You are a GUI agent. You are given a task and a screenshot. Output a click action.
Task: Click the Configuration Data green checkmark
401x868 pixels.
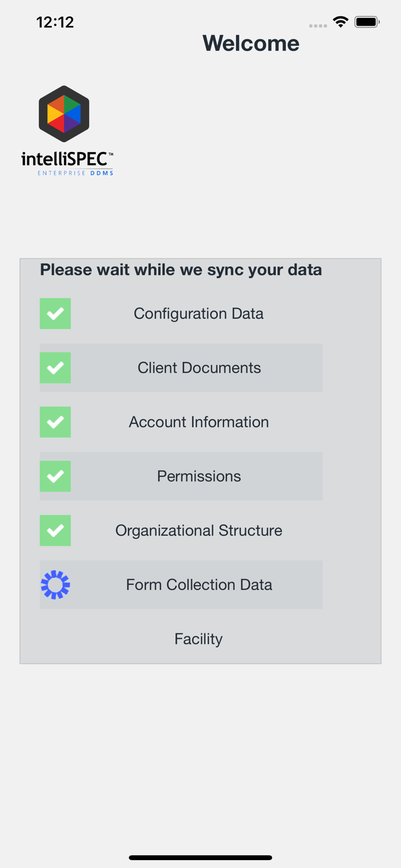pyautogui.click(x=55, y=313)
